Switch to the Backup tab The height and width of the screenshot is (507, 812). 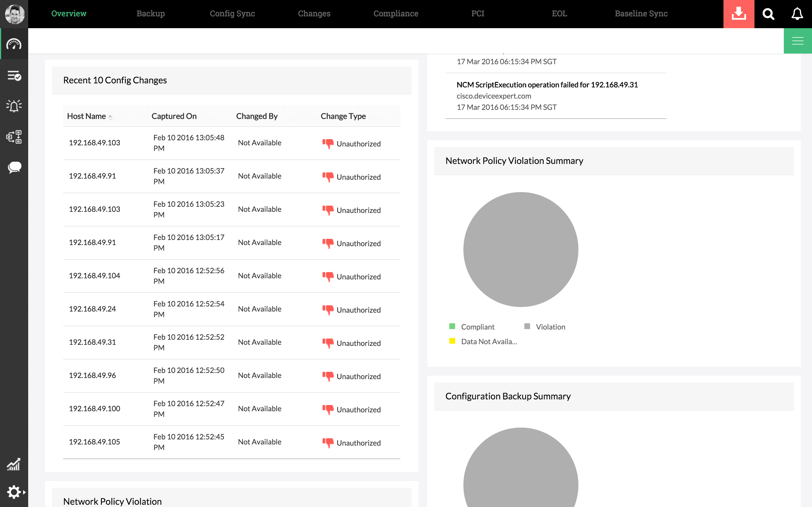(x=150, y=14)
